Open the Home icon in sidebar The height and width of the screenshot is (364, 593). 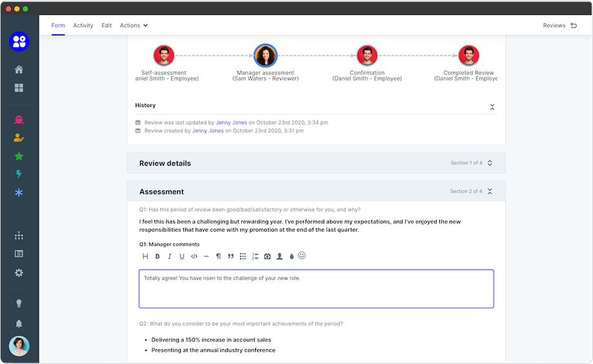click(19, 70)
